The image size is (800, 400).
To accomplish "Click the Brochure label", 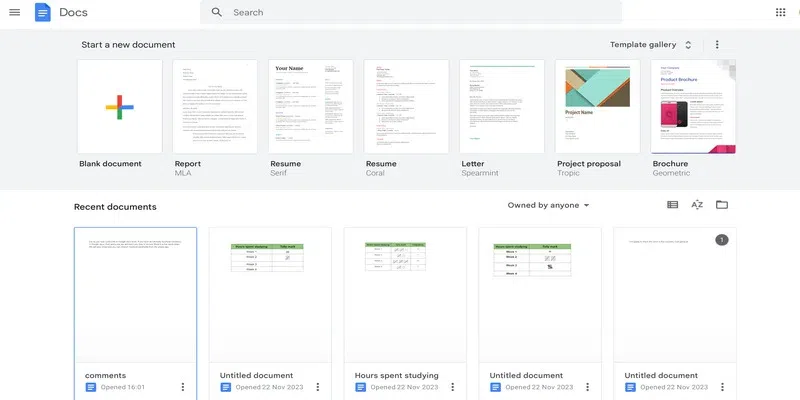I will 670,164.
